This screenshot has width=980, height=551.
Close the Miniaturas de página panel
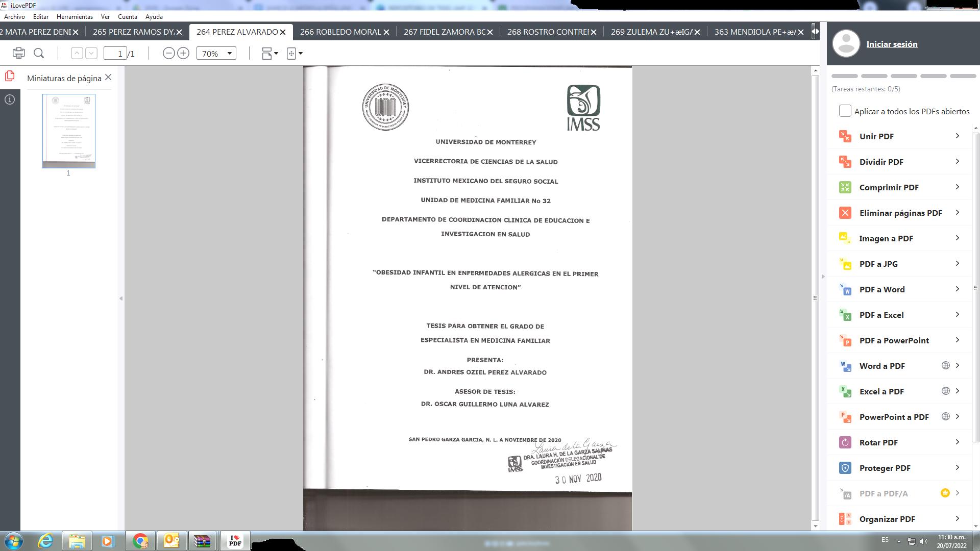pyautogui.click(x=108, y=78)
